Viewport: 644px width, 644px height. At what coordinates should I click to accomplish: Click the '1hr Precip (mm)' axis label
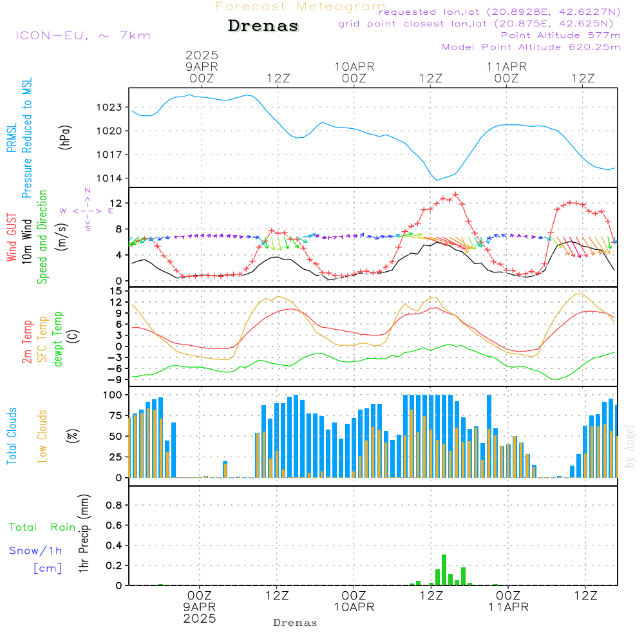pos(84,533)
